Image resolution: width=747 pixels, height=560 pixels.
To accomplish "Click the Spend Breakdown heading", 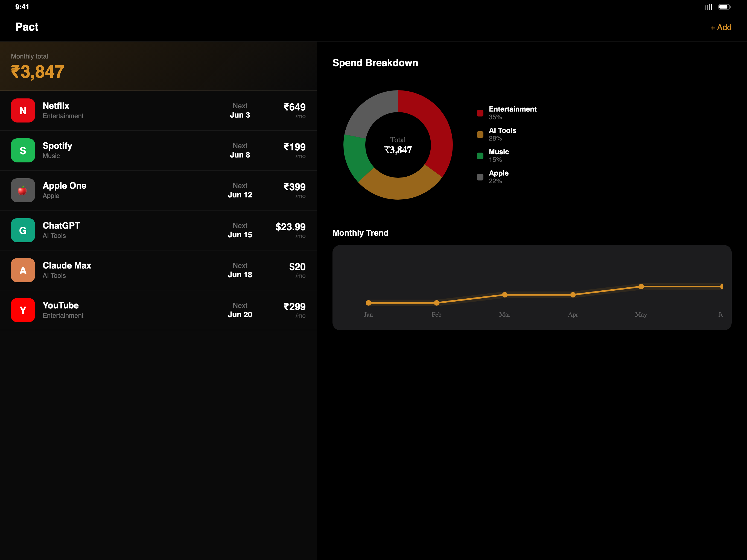I will (375, 63).
